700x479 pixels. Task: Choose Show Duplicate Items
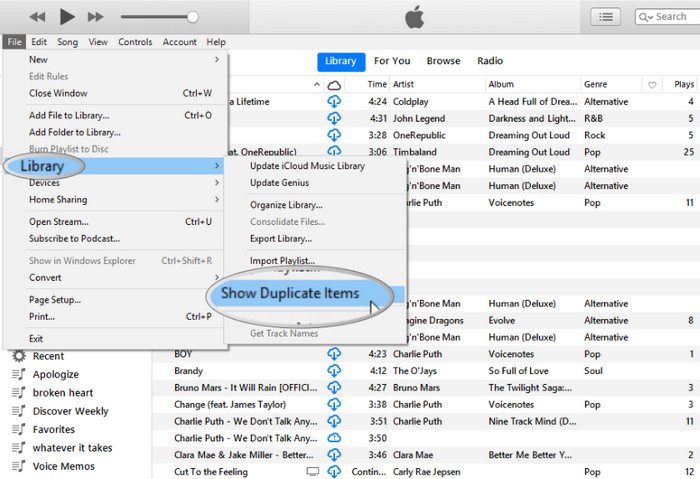[x=290, y=293]
